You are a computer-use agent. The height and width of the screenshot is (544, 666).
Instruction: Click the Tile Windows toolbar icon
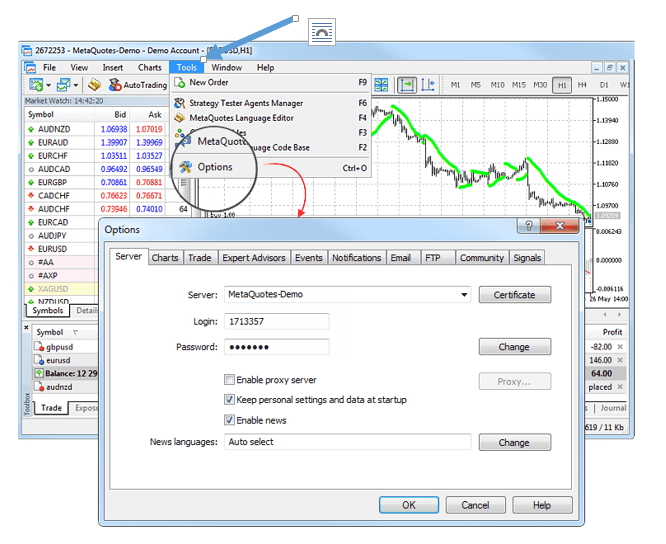pyautogui.click(x=381, y=85)
